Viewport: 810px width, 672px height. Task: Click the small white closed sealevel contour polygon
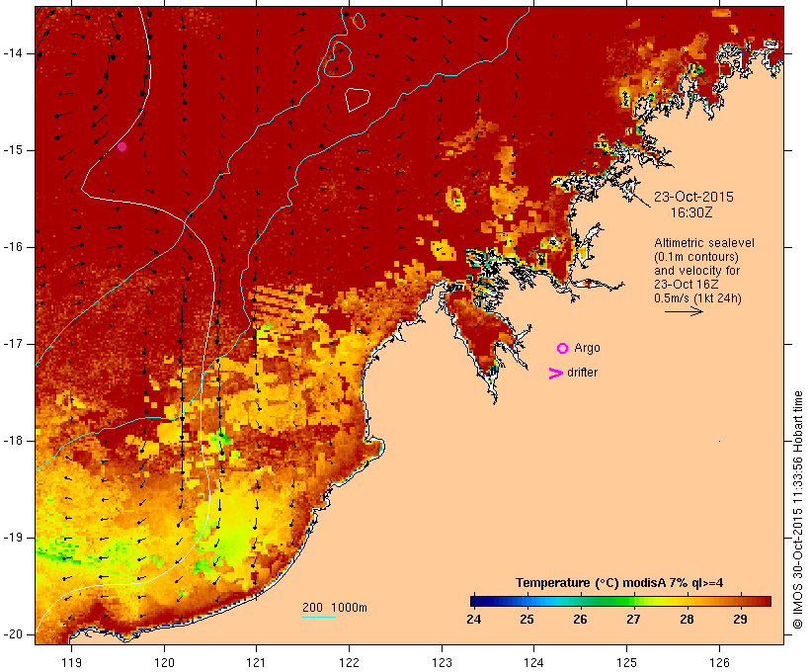[358, 99]
